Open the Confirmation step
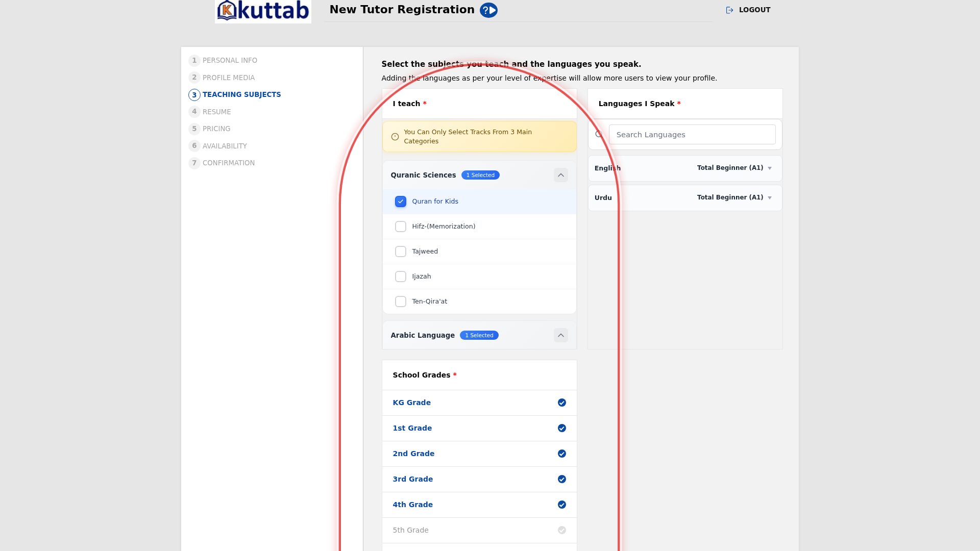 222,163
